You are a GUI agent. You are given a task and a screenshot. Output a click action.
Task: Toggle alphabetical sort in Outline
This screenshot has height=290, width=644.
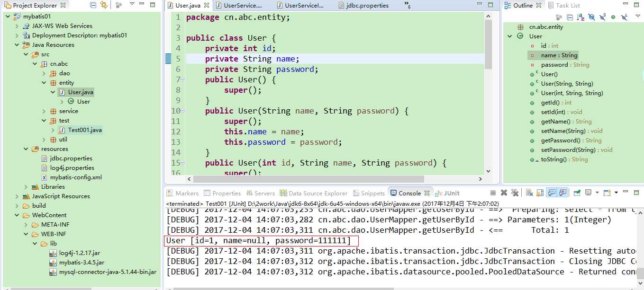point(581,17)
